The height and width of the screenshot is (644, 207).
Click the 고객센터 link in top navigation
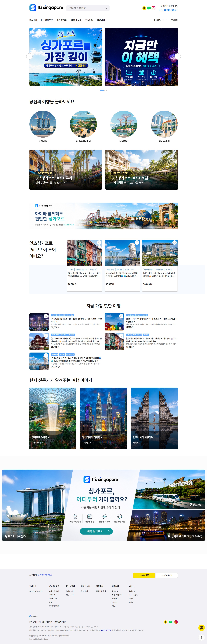[174, 20]
